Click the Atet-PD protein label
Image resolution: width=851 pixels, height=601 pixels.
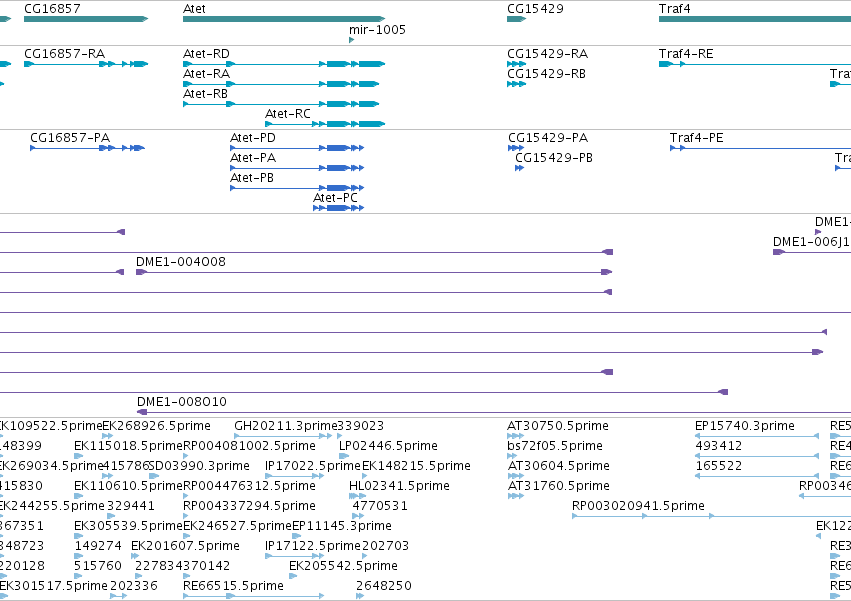point(253,138)
